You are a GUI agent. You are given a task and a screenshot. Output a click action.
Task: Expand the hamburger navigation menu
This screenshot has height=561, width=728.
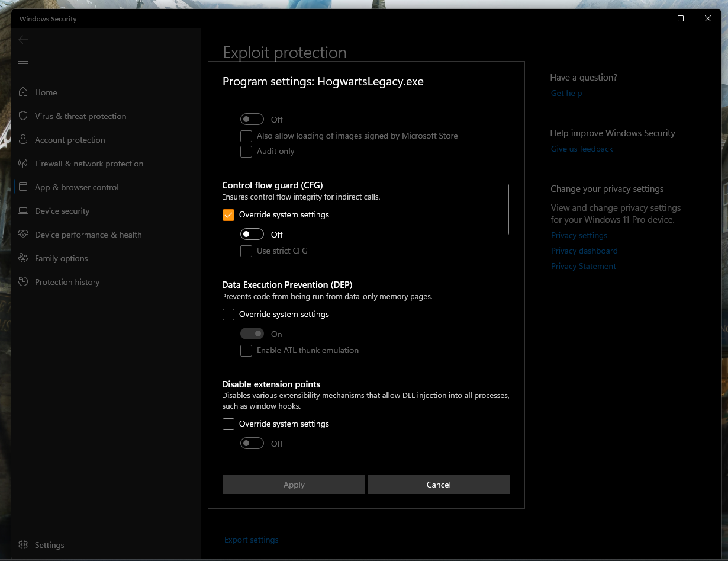click(x=23, y=63)
